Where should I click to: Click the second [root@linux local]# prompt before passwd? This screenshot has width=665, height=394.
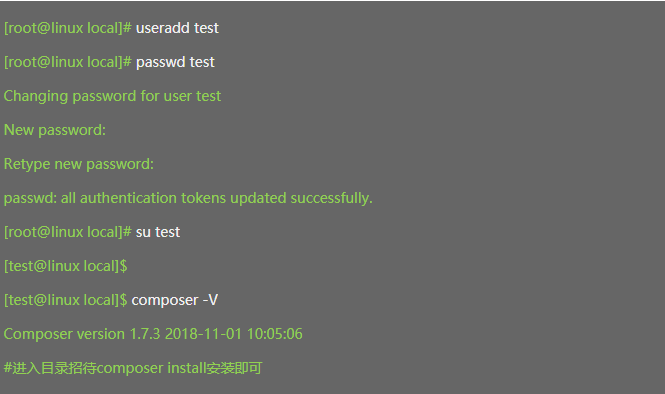coord(67,62)
